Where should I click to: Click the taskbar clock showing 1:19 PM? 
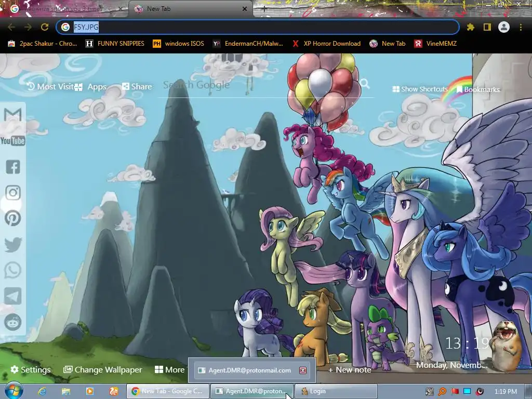click(506, 392)
